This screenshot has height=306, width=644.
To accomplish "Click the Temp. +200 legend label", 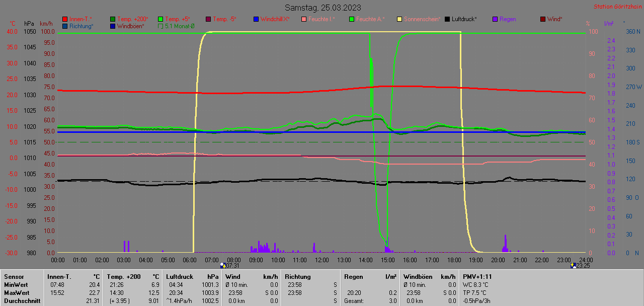I will [133, 19].
